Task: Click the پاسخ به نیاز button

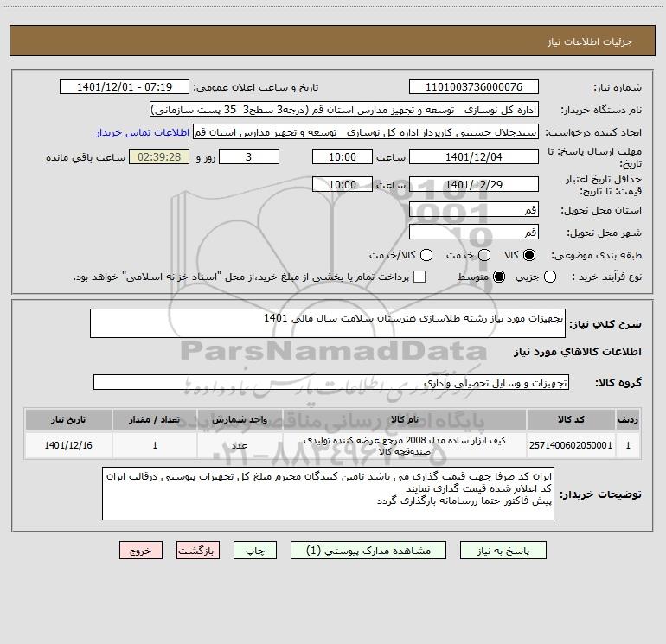Action: point(503,551)
